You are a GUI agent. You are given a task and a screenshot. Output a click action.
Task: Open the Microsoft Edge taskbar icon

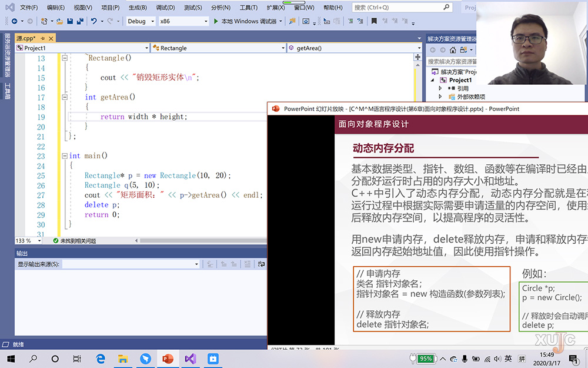[101, 358]
